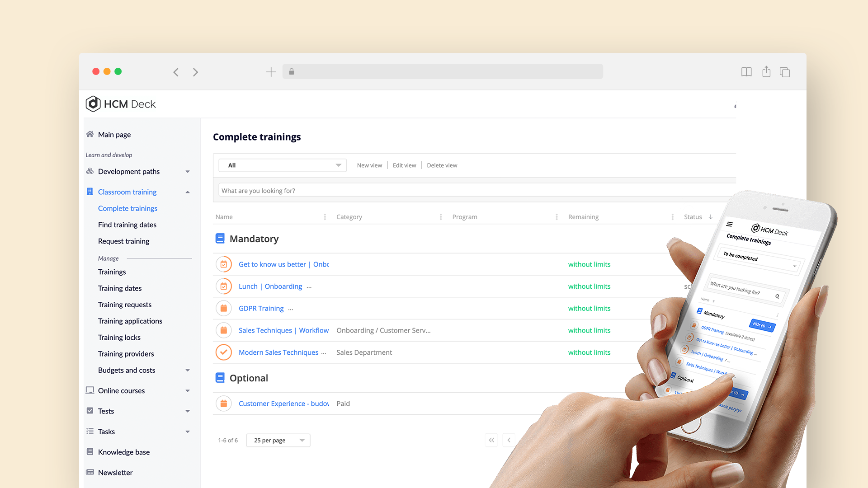Click the Development paths icon
The height and width of the screenshot is (488, 868).
click(90, 171)
